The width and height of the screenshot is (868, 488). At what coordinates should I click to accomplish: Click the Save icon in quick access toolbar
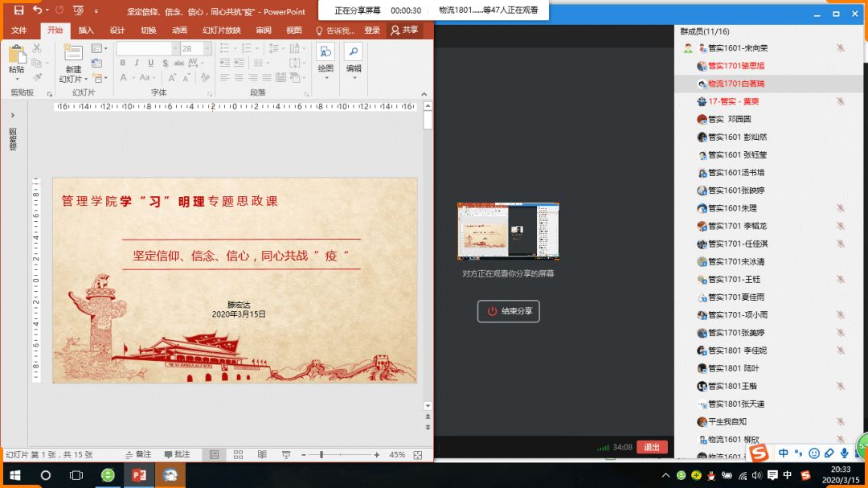[18, 10]
